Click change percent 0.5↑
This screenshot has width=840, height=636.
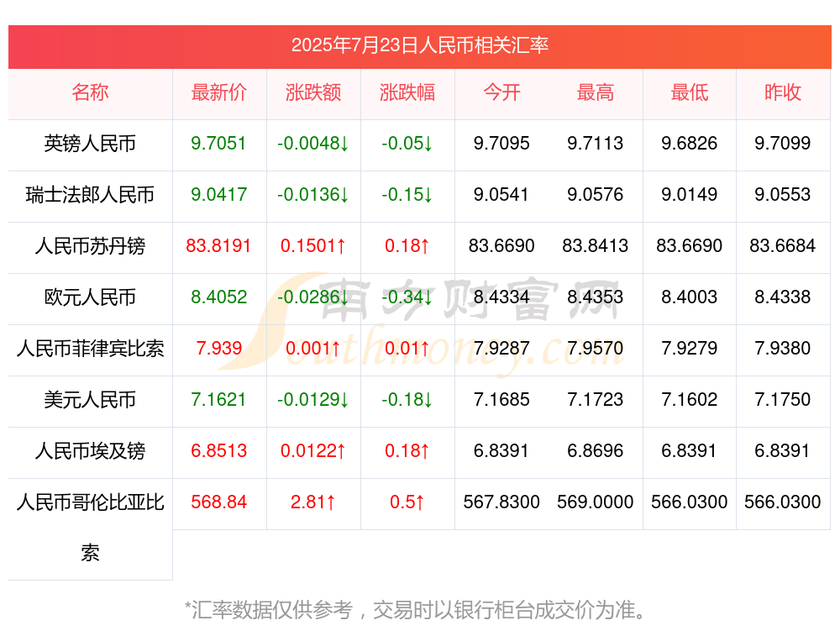[x=407, y=502]
